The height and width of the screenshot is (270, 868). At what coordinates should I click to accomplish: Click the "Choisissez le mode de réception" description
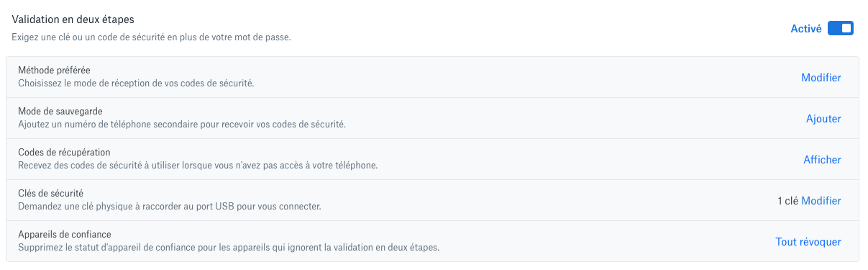click(x=136, y=84)
